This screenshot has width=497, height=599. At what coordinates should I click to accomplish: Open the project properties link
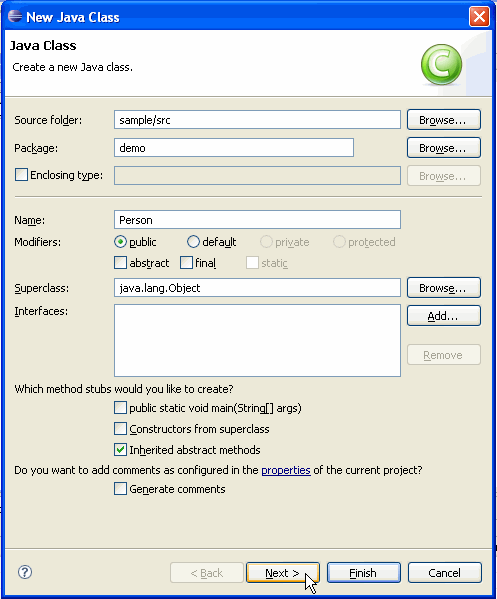click(286, 470)
